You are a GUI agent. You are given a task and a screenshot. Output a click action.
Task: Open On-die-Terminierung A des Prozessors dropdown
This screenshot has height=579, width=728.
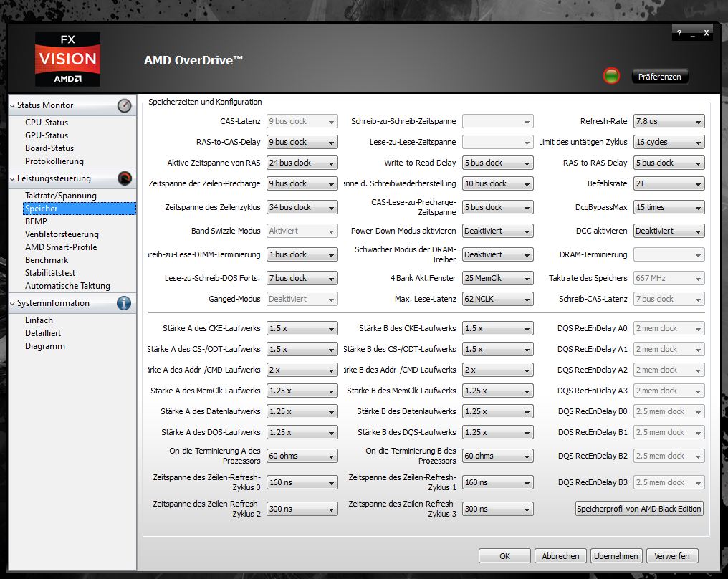pos(302,456)
